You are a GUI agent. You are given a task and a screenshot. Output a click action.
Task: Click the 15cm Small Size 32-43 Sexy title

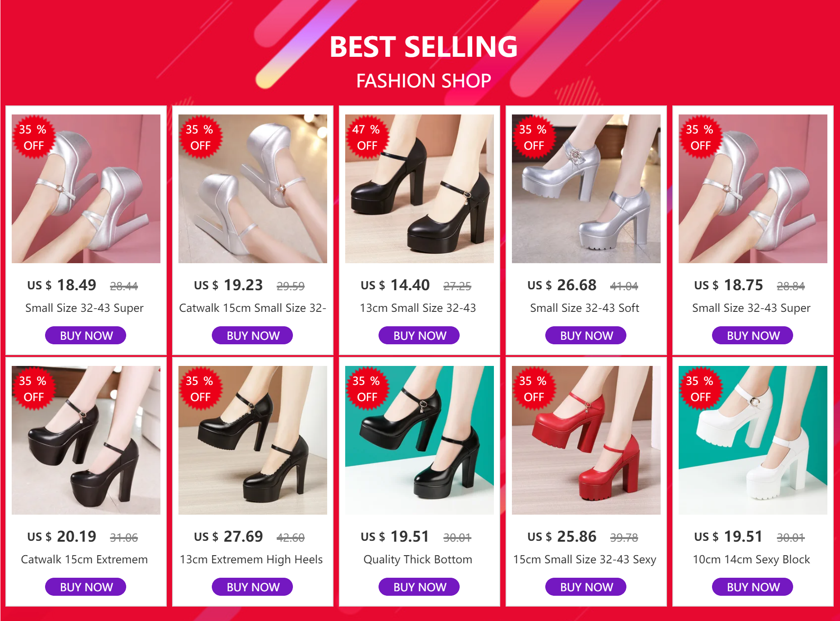pyautogui.click(x=584, y=559)
